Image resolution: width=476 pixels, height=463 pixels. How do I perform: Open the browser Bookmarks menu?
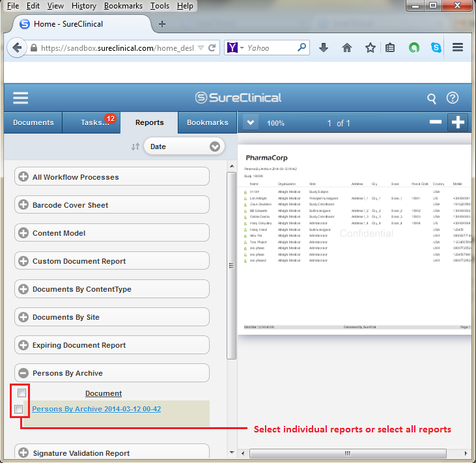[123, 6]
